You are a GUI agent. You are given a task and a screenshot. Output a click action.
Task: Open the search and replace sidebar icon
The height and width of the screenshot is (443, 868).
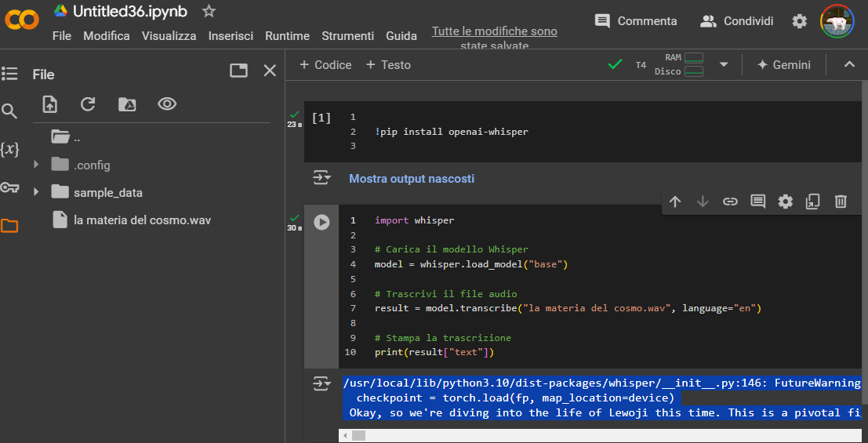click(x=9, y=111)
